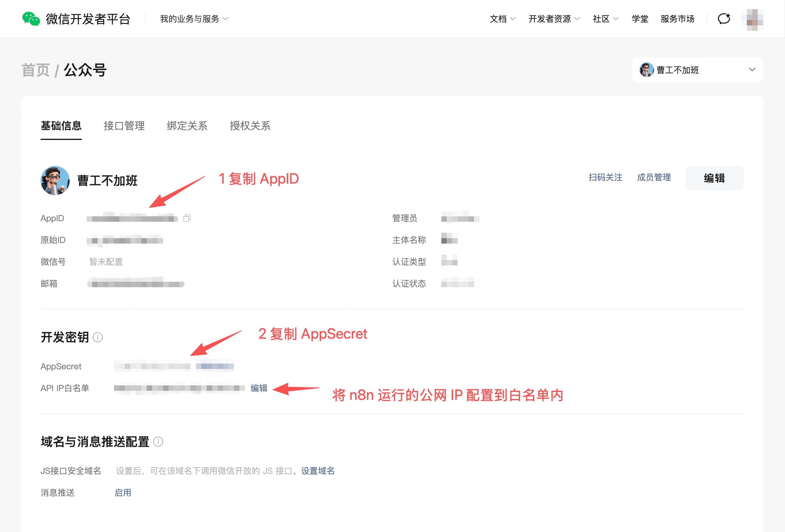Click the 编辑 button beside 成员管理
Image resolution: width=785 pixels, height=532 pixels.
pyautogui.click(x=714, y=178)
